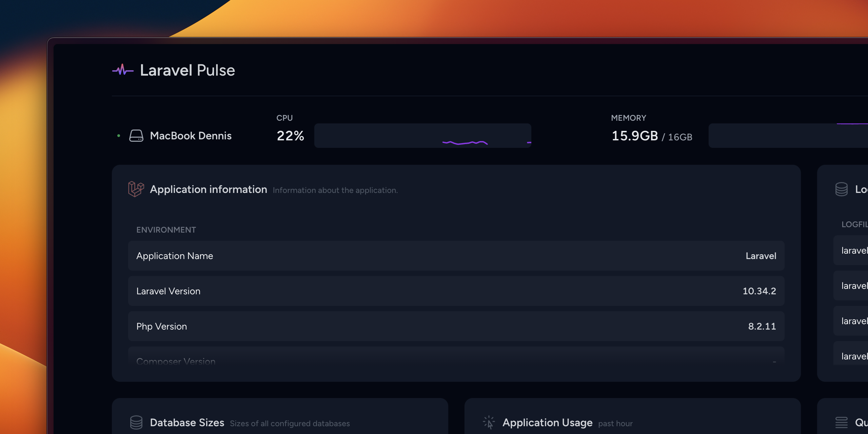Image resolution: width=868 pixels, height=434 pixels.
Task: Click the Application Usage cursor icon
Action: click(489, 422)
